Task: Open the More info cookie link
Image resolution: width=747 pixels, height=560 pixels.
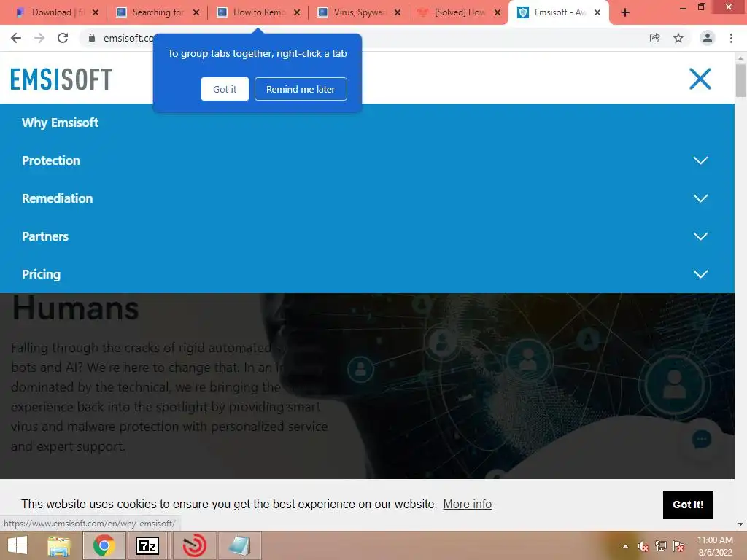Action: [468, 505]
